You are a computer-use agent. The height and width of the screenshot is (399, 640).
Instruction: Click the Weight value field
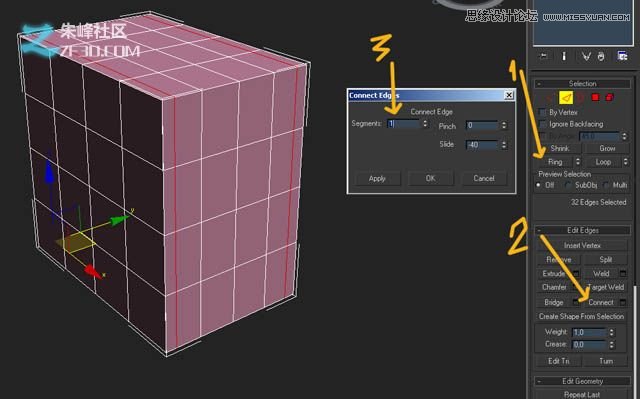click(590, 332)
